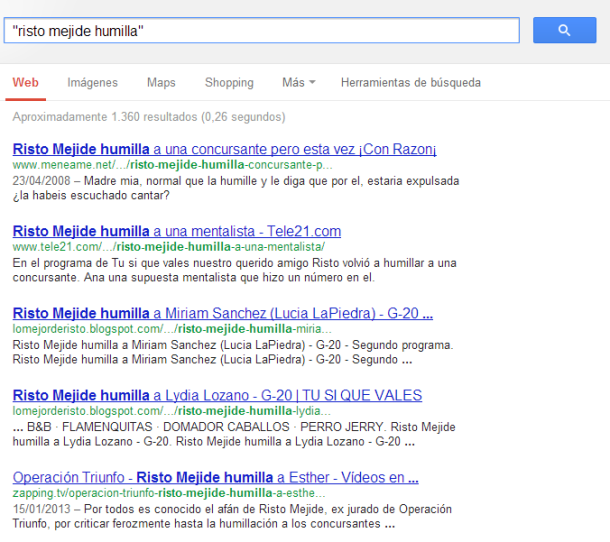Click the lomejorderisto.blogspot.com URL ending in "miria..."
Screen dimensions: 610x542
point(172,329)
